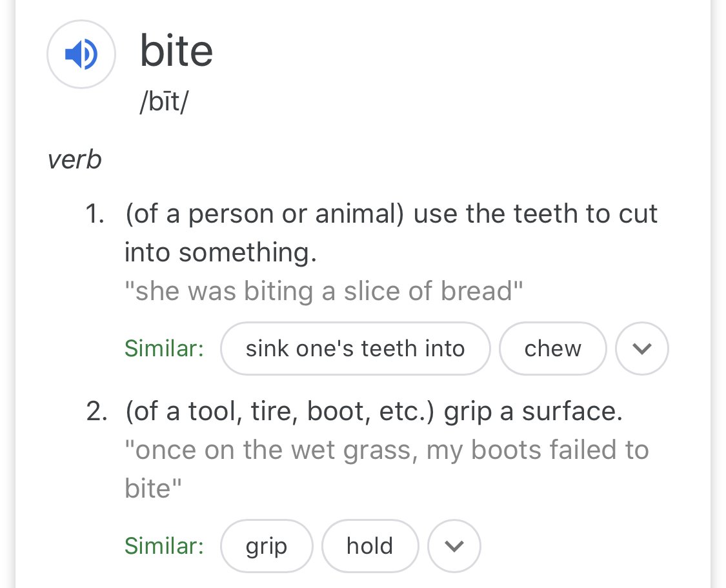Expand more synonyms for definition two

(454, 546)
